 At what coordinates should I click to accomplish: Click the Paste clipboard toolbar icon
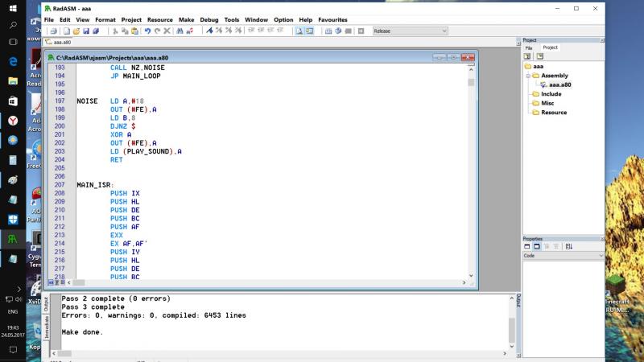click(134, 31)
